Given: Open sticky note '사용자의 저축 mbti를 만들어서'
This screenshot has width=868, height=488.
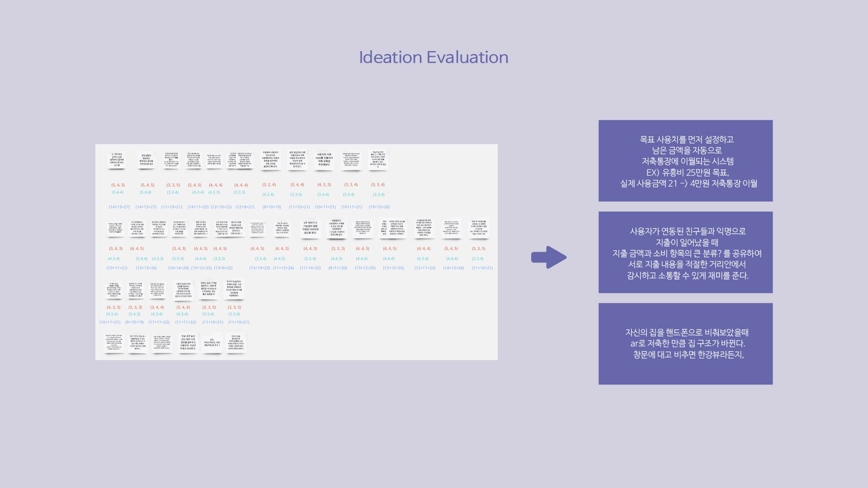Looking at the screenshot, I should 324,160.
